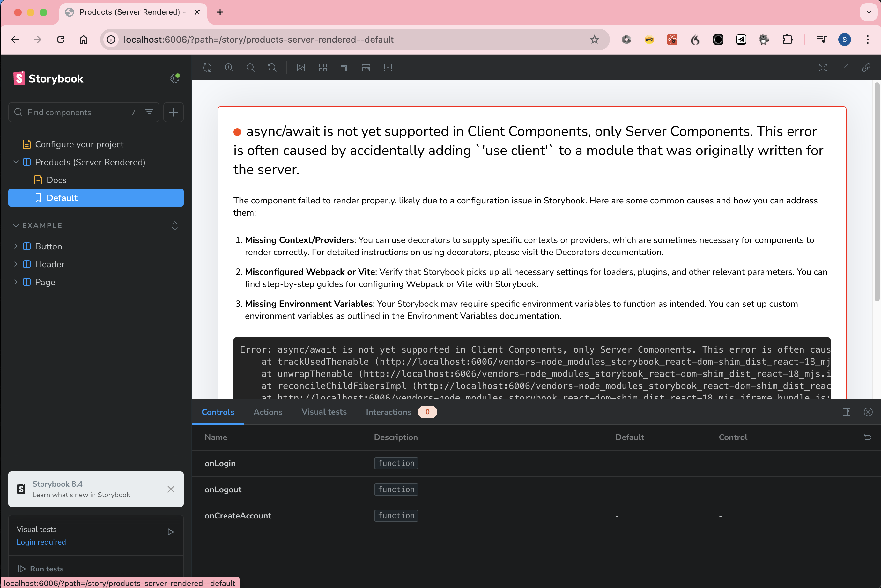The image size is (881, 588).
Task: Zoom in on the story preview
Action: (x=229, y=68)
